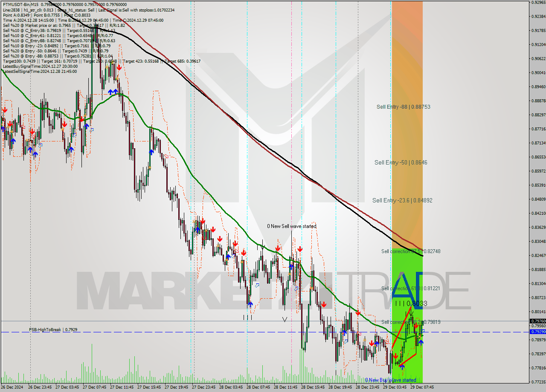Click the 0.9120 price axis label
Screen dimensions: 546x392
point(539,44)
